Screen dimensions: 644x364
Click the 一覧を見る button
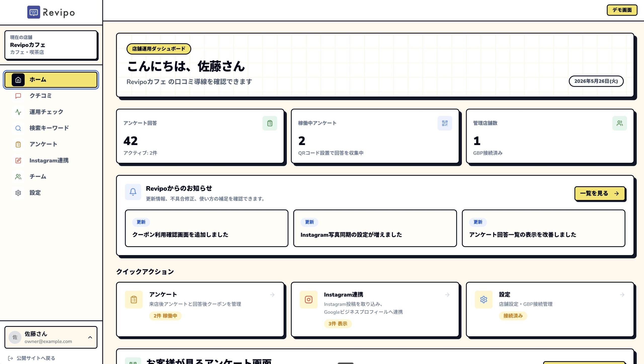[x=600, y=193]
